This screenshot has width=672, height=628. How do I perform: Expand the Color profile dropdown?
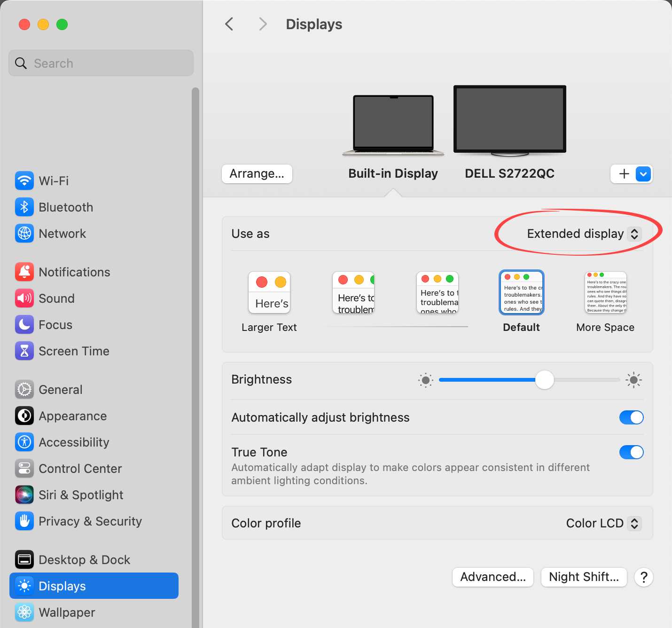click(603, 523)
